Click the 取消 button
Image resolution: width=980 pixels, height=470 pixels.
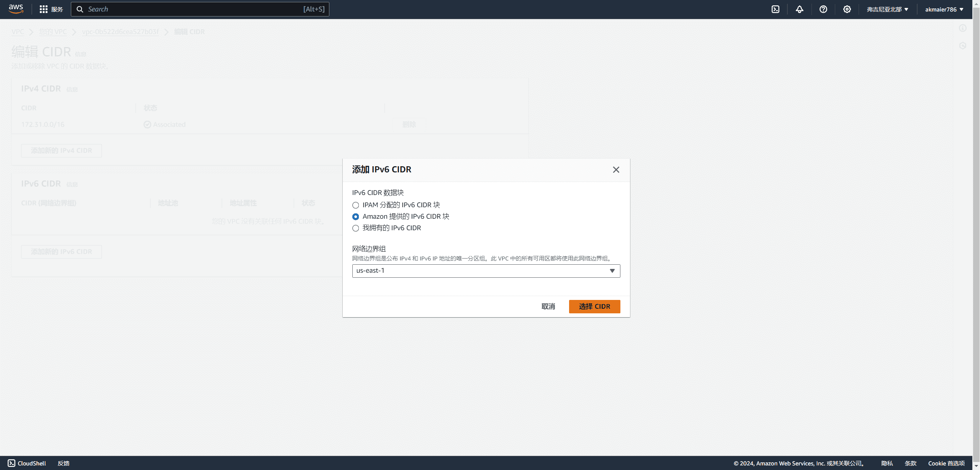click(x=548, y=306)
